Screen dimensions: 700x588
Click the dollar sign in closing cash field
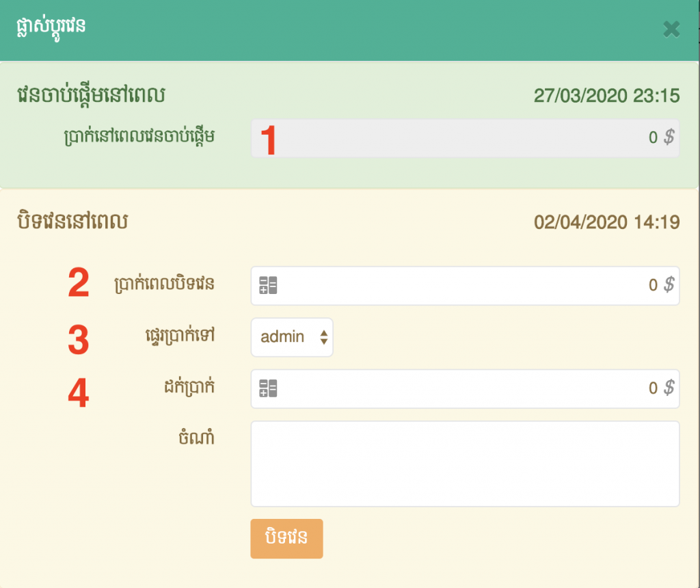[669, 285]
